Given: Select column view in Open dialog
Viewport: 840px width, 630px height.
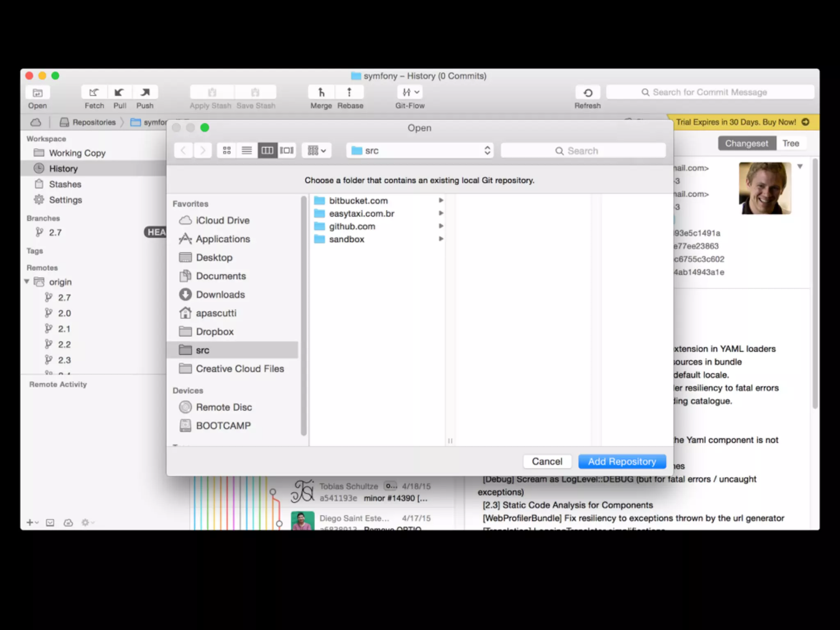Looking at the screenshot, I should (x=267, y=151).
